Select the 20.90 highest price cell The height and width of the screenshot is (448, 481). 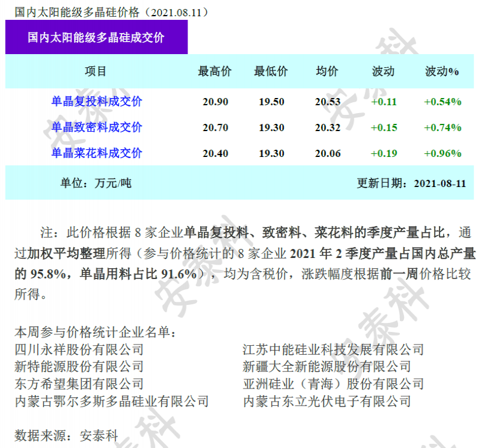pyautogui.click(x=215, y=102)
